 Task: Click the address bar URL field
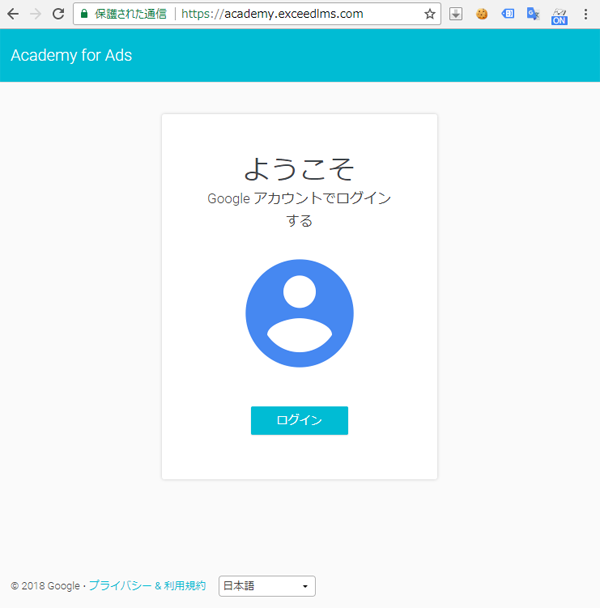pyautogui.click(x=257, y=14)
